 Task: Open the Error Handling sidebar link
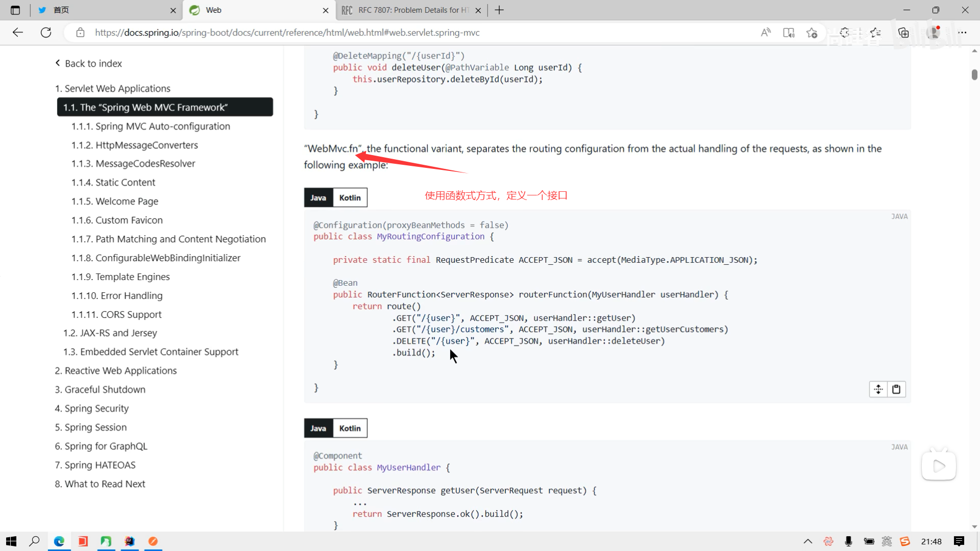coord(131,296)
